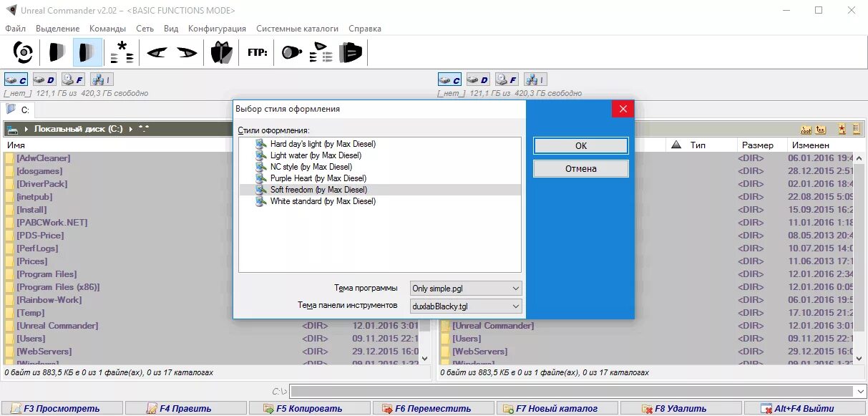Select drive C in the right panel
Screen dimensions: 868x416
pyautogui.click(x=450, y=79)
